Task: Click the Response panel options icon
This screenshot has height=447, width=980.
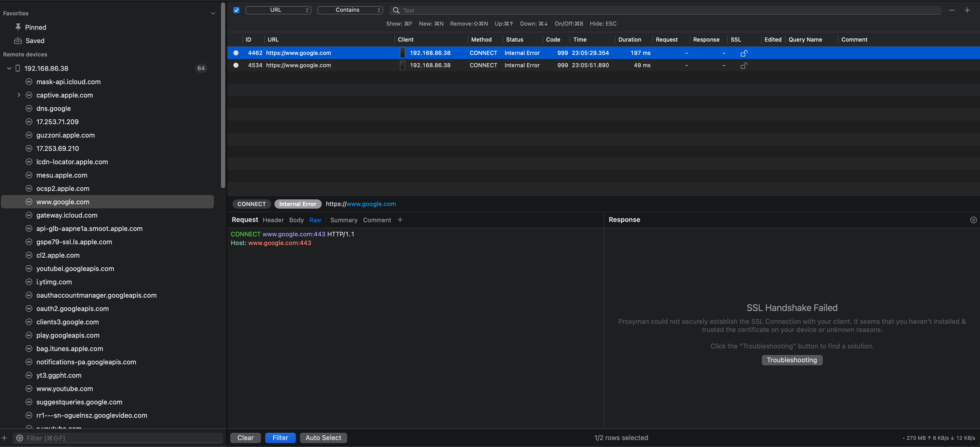Action: [x=973, y=220]
